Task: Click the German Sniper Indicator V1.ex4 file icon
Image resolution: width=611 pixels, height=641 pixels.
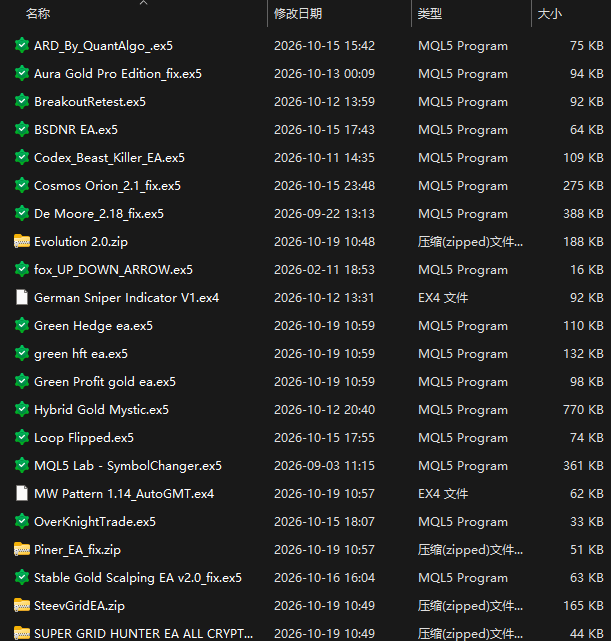Action: 22,298
